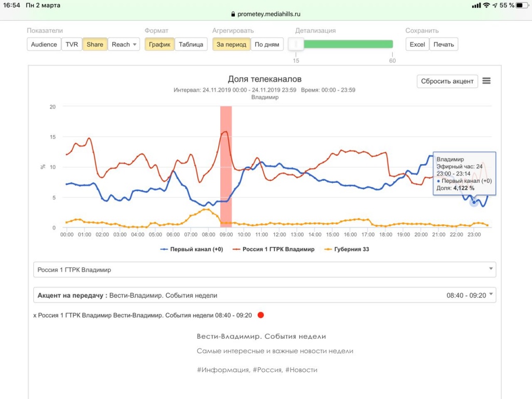The image size is (532, 399).
Task: Click the Вести-Владимир. События недели heading
Action: [x=261, y=337]
